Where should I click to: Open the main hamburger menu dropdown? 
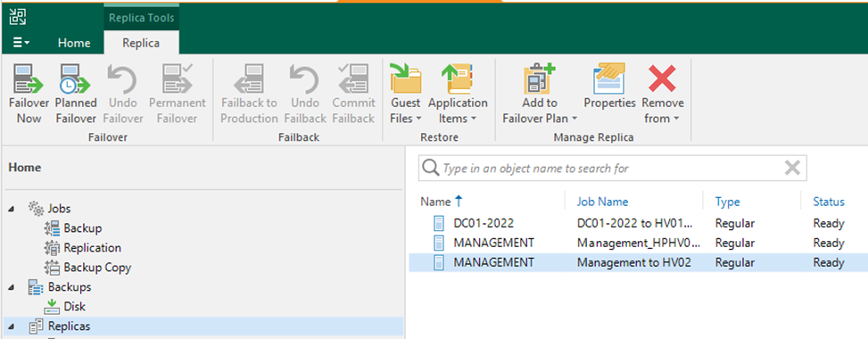pos(21,43)
